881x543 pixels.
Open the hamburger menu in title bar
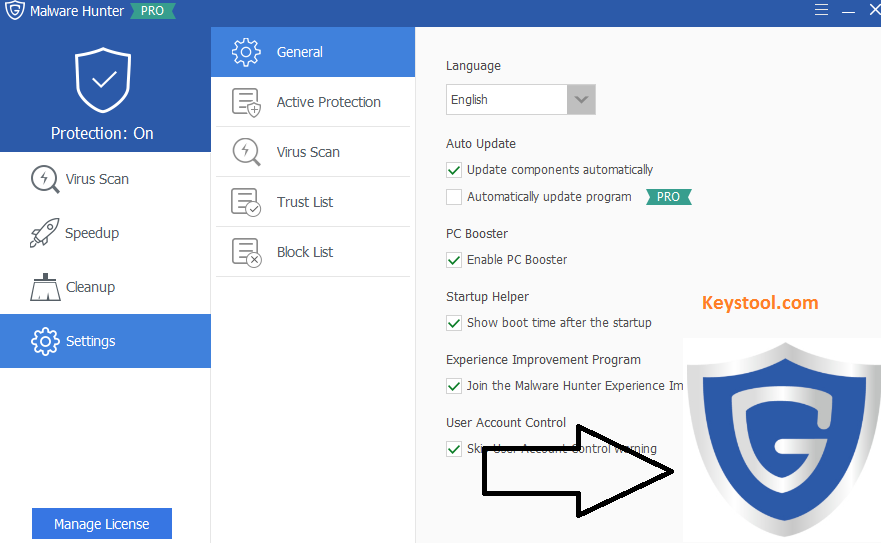821,10
